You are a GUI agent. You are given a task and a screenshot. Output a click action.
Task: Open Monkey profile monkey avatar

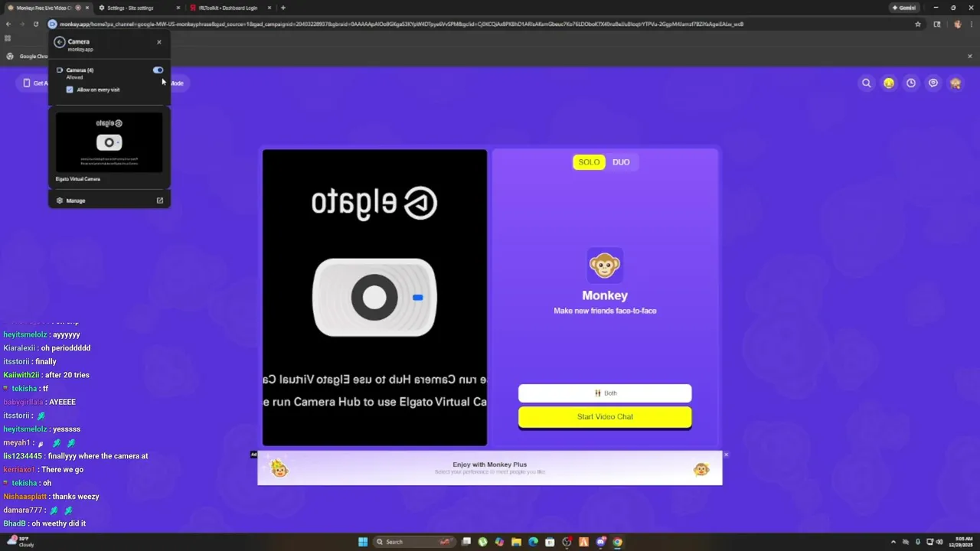[x=955, y=83]
